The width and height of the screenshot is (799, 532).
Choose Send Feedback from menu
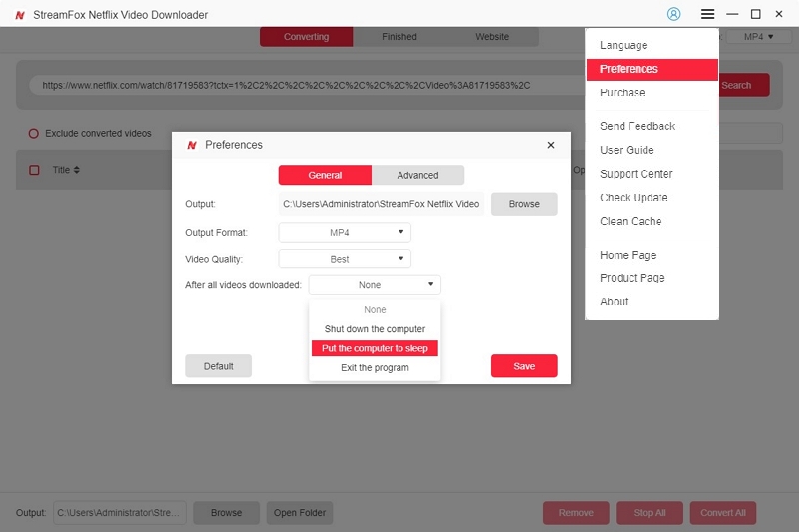click(652, 126)
